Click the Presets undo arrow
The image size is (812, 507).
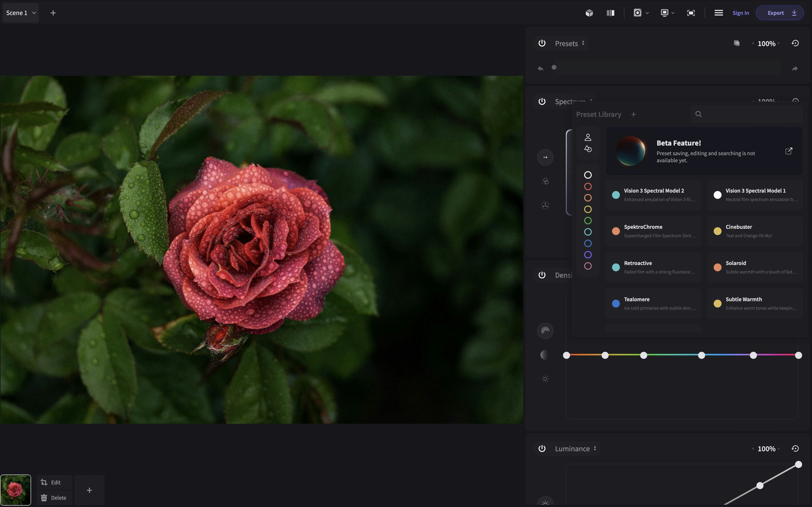pyautogui.click(x=540, y=68)
